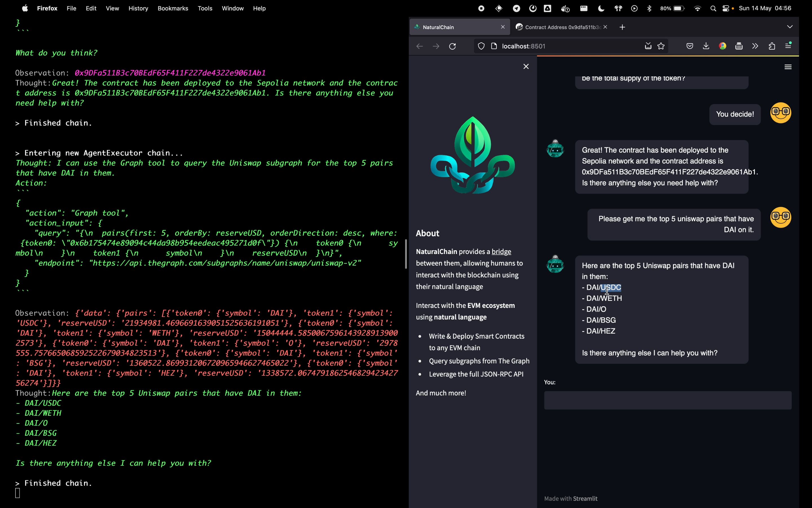Go back to previous page
The width and height of the screenshot is (812, 508).
click(420, 46)
